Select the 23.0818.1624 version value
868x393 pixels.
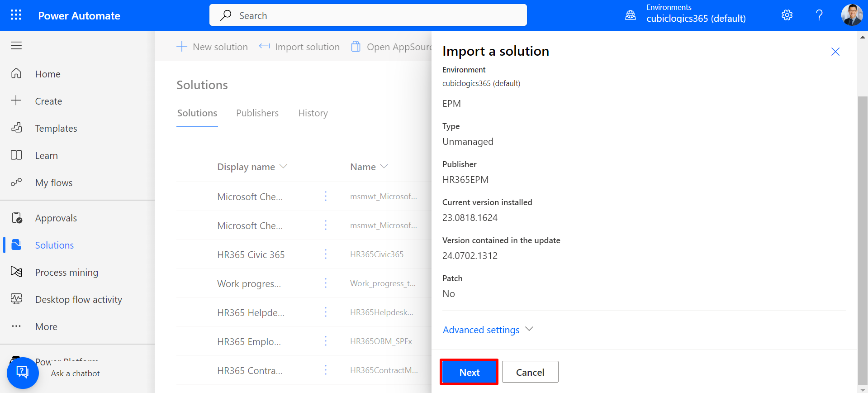[x=470, y=218]
